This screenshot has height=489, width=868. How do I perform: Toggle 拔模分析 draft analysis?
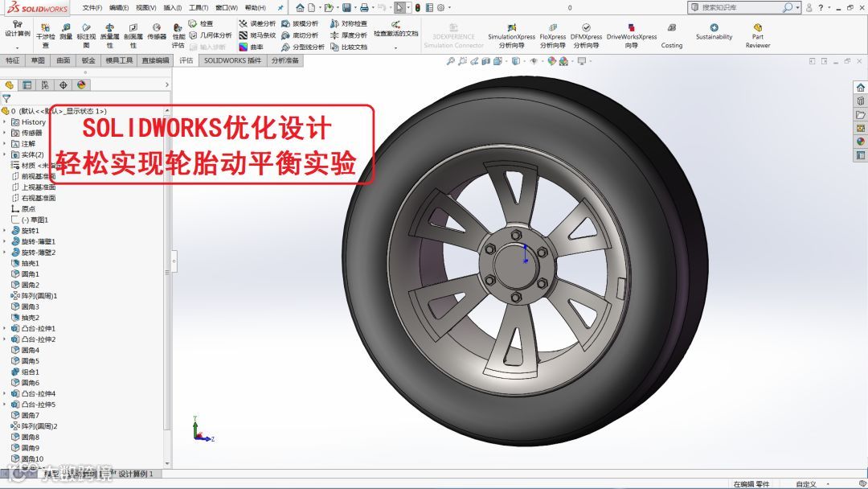(300, 24)
